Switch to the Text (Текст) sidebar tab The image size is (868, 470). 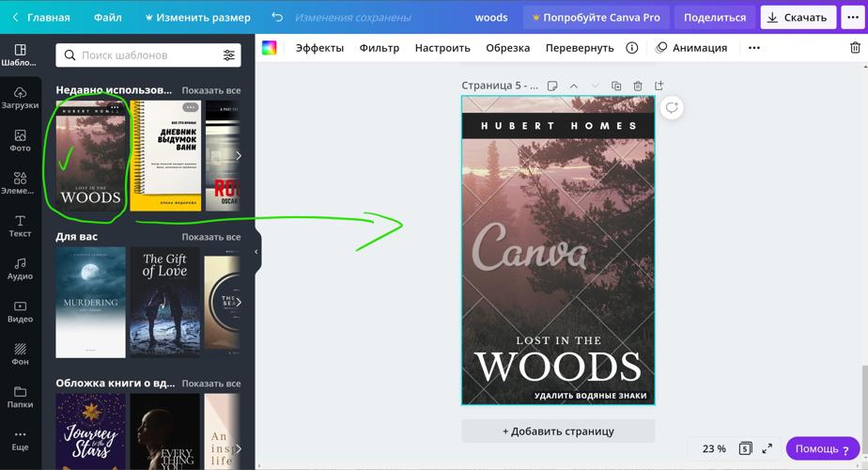coord(20,226)
